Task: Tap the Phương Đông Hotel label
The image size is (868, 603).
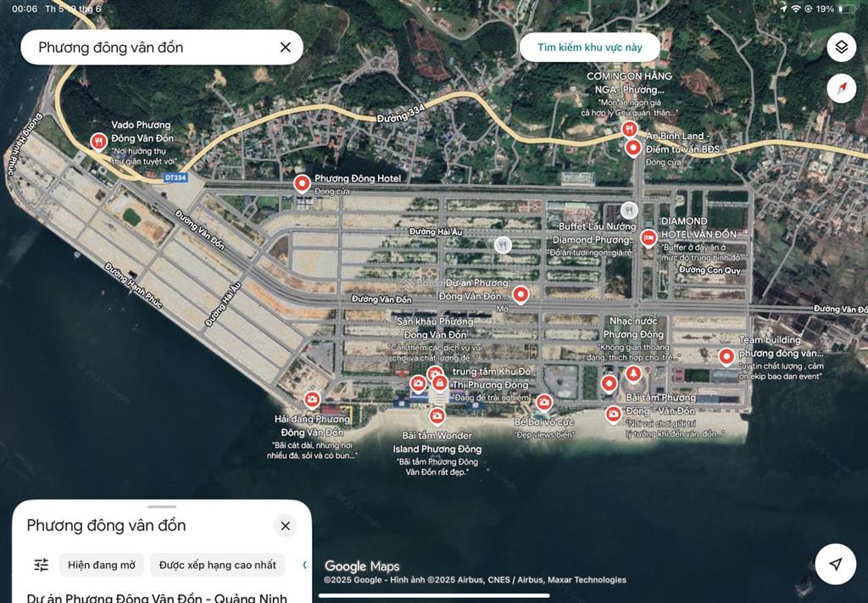Action: click(x=358, y=178)
